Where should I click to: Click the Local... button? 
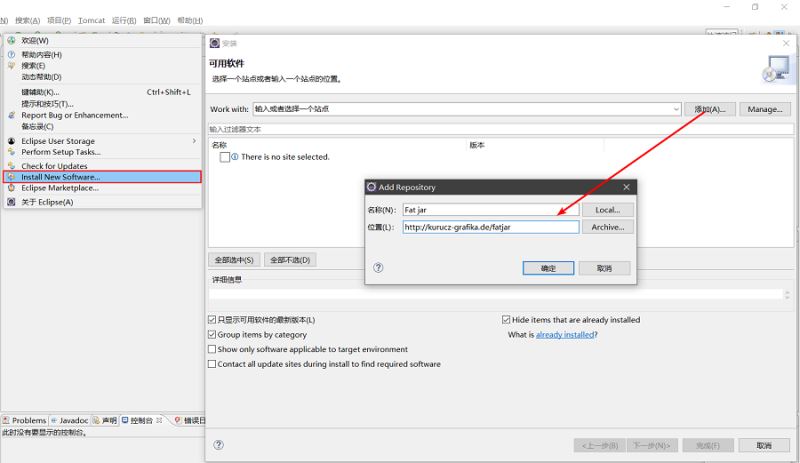pyautogui.click(x=608, y=210)
